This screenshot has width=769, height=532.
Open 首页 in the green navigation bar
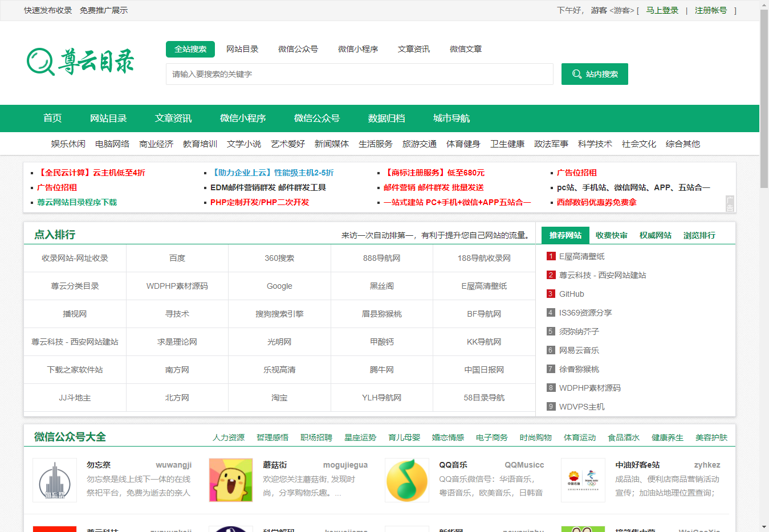point(52,118)
